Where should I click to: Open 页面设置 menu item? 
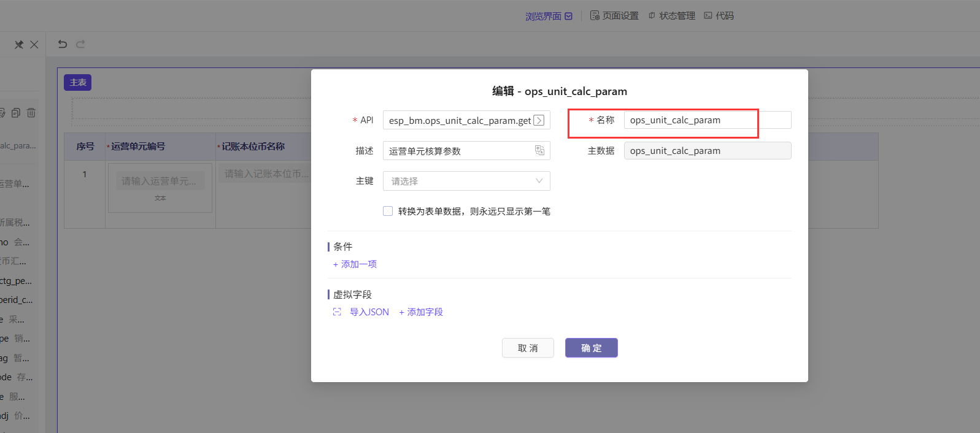(614, 15)
